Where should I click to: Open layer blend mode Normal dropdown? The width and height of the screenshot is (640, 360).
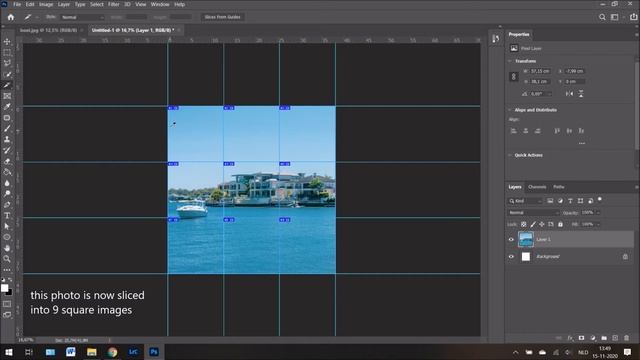[x=533, y=213]
